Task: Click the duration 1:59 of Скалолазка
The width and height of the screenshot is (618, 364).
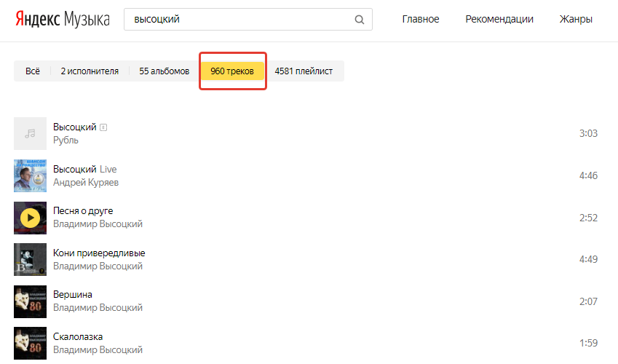Action: 588,343
